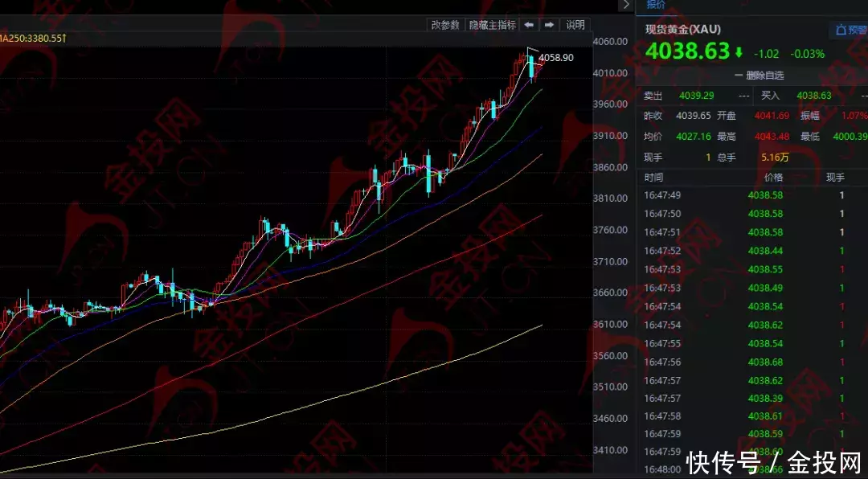Click the 时间 column header in trades list
The width and height of the screenshot is (868, 479).
point(653,177)
